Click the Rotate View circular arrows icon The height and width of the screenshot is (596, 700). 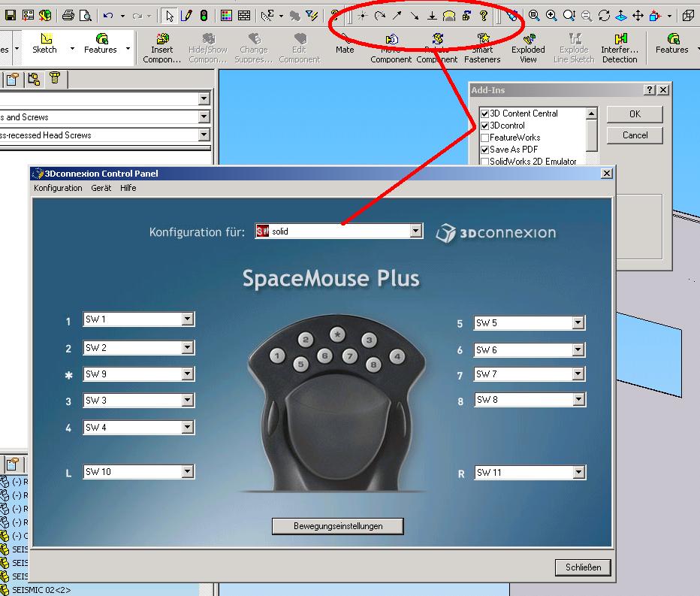604,16
